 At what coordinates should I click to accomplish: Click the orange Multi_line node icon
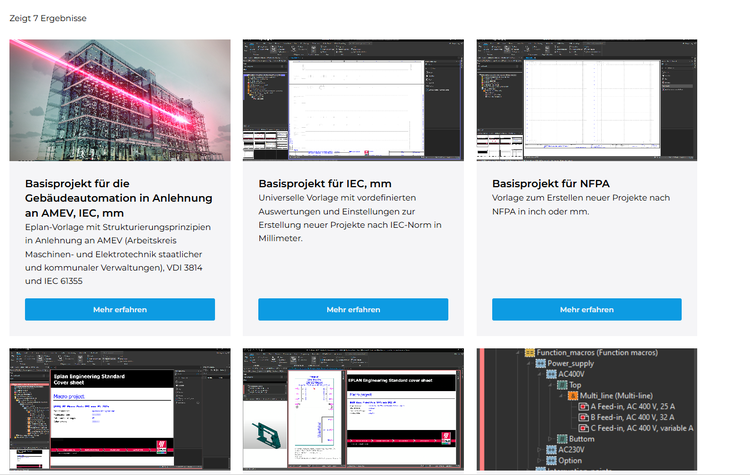pos(573,396)
